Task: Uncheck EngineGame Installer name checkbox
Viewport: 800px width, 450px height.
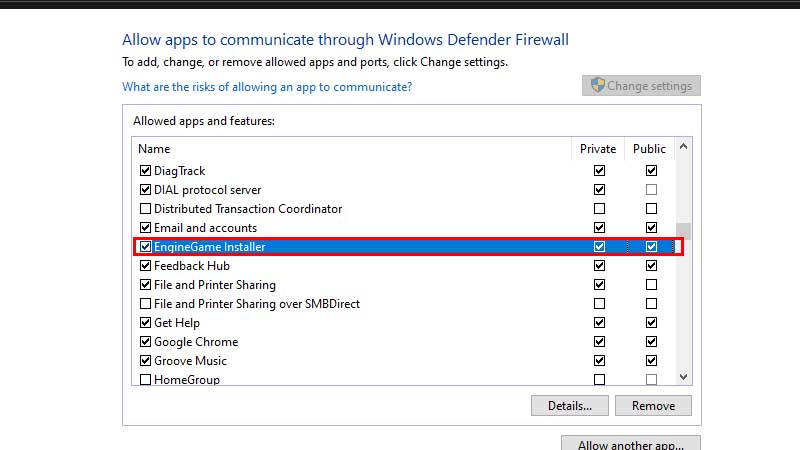Action: click(x=145, y=246)
